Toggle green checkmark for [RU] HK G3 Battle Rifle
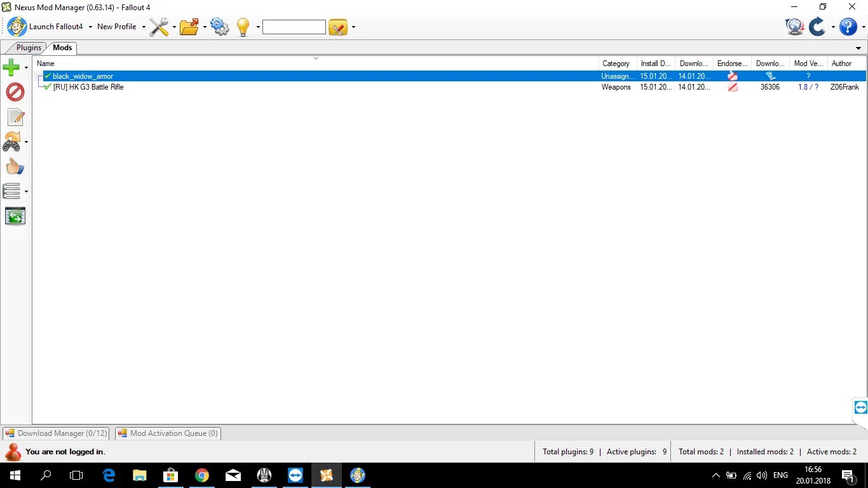868x488 pixels. (48, 87)
